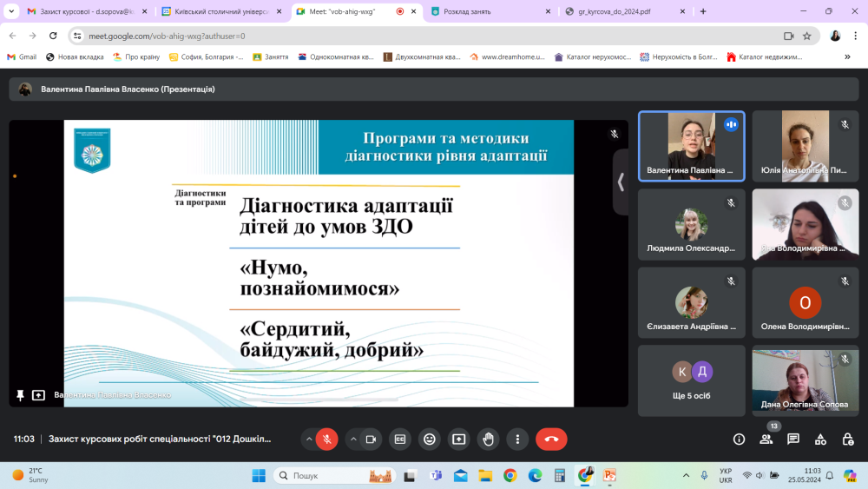Open the Gmail bookmark
The height and width of the screenshot is (489, 868).
22,56
